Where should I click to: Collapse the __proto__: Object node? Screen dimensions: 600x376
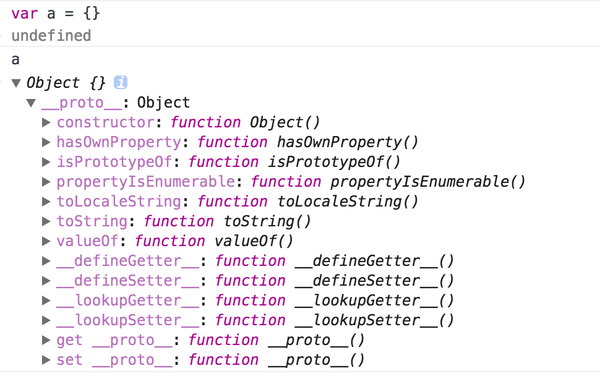(x=31, y=103)
